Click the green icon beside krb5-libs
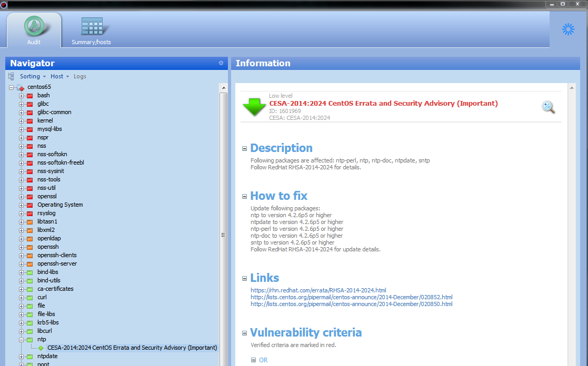Screen dimensions: 588x366 29,323
